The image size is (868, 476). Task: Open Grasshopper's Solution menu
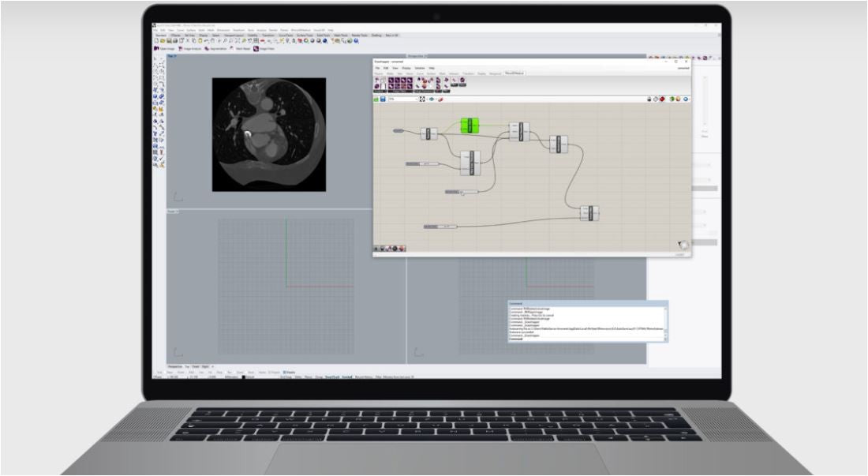coord(420,68)
